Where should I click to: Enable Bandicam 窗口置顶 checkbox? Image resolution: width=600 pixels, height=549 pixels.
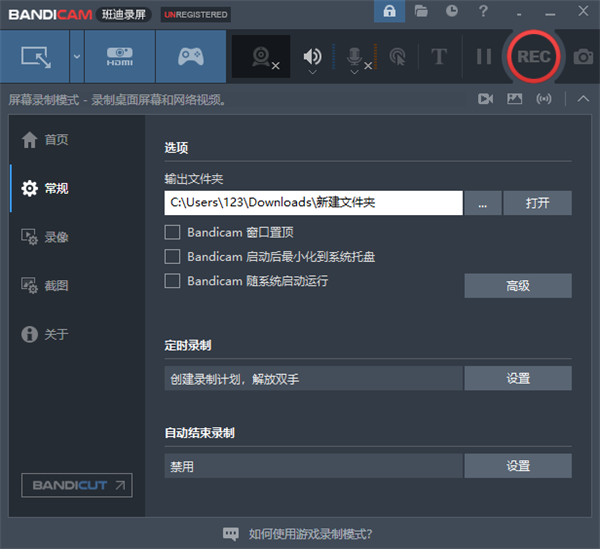[x=172, y=232]
